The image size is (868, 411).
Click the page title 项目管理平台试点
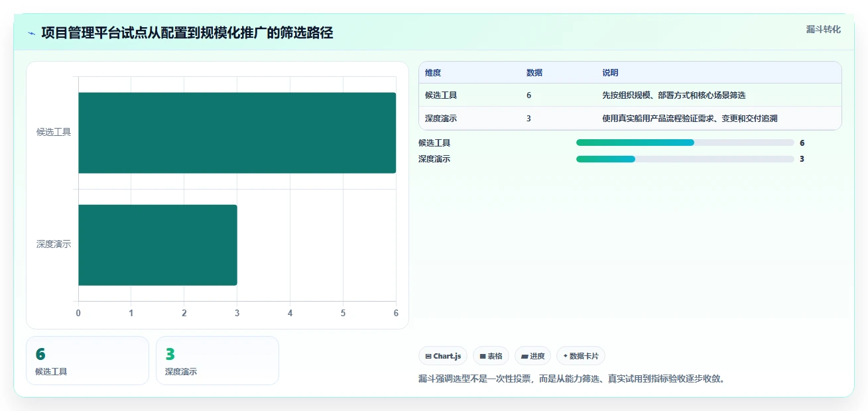[x=187, y=32]
